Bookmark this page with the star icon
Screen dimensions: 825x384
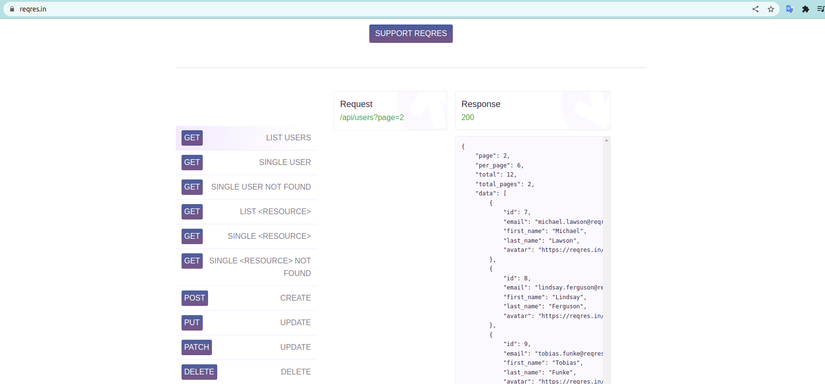click(771, 9)
